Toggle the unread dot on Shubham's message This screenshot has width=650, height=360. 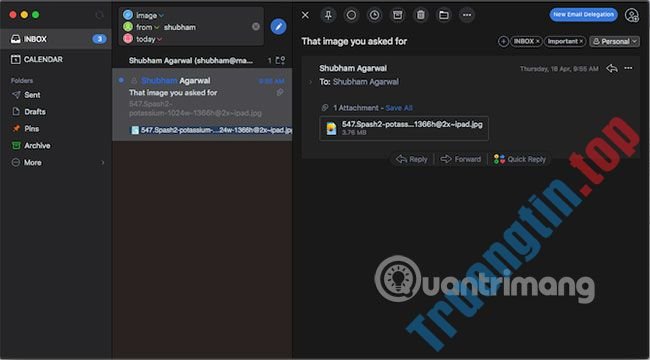pos(121,80)
